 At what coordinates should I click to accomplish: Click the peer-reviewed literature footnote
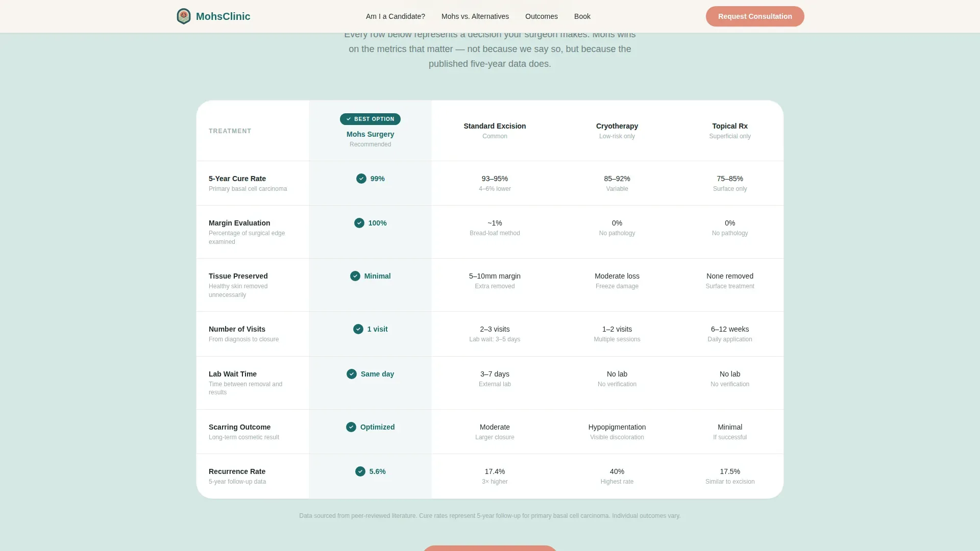[490, 516]
